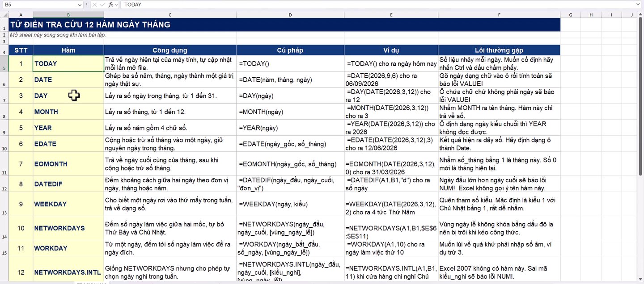Click the three-dot handle beside the Name Box

87,4
